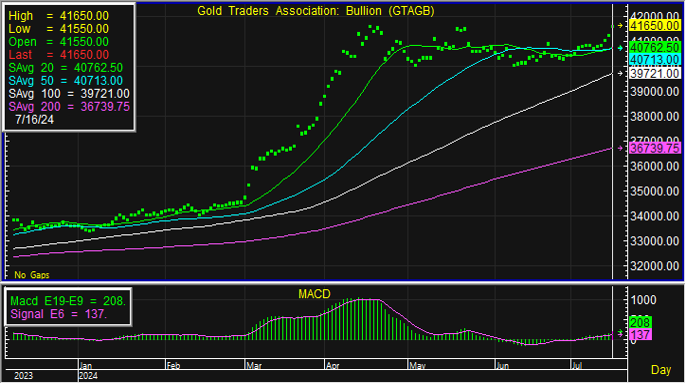Select the white 39721.00 SAvg 100 label
This screenshot has width=686, height=384.
(x=654, y=73)
